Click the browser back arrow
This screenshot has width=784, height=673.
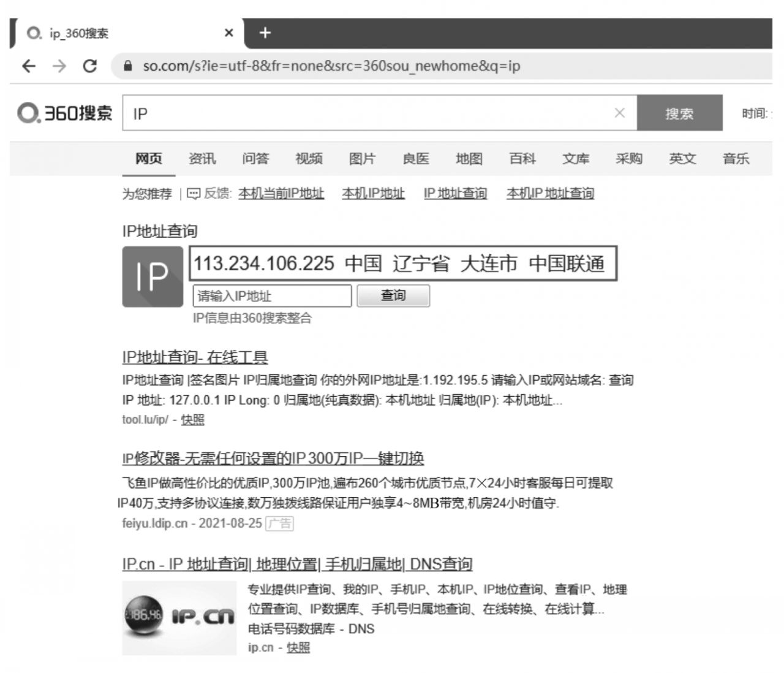pos(29,66)
